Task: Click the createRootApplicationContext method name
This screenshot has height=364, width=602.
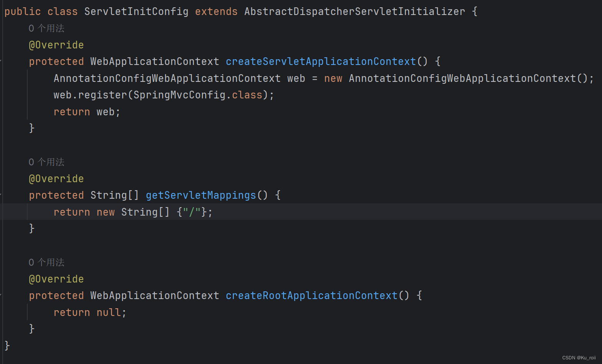Action: (x=312, y=296)
